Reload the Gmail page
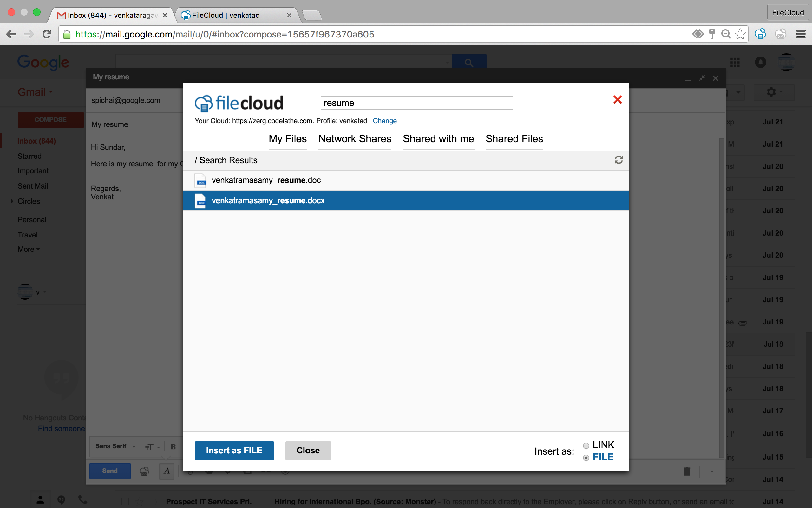 coord(47,34)
